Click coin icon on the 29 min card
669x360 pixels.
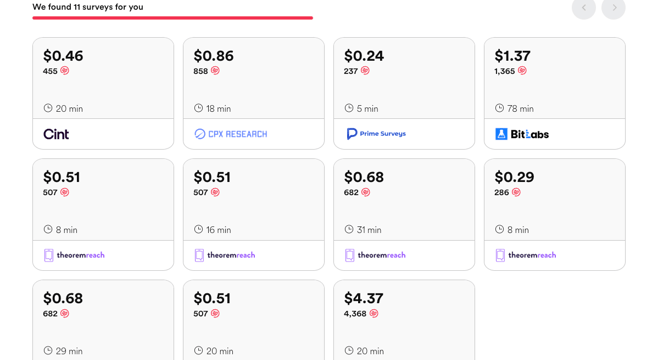point(65,314)
